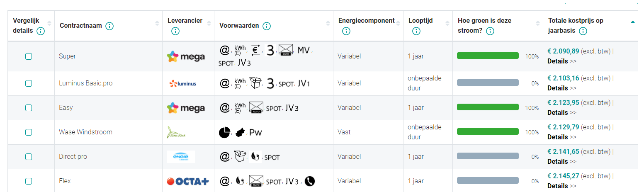Screen dimensions: 644x192
Task: Open Details link for Direct pro
Action: pos(557,161)
